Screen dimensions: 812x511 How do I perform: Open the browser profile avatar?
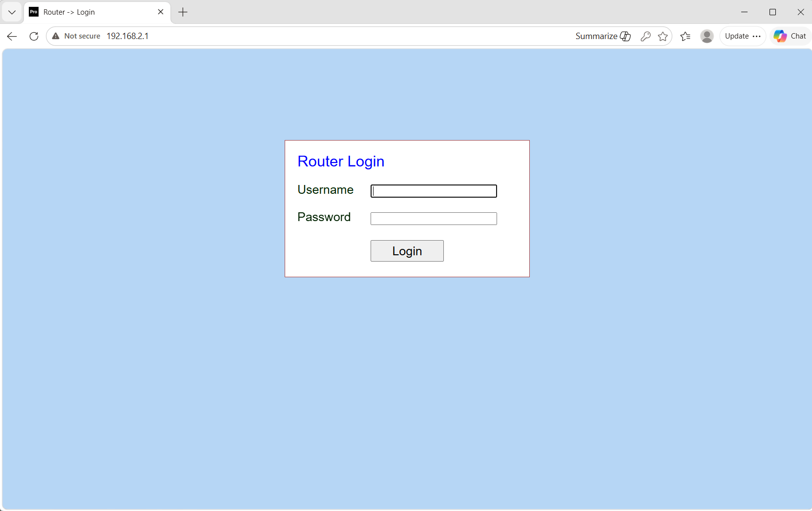707,36
